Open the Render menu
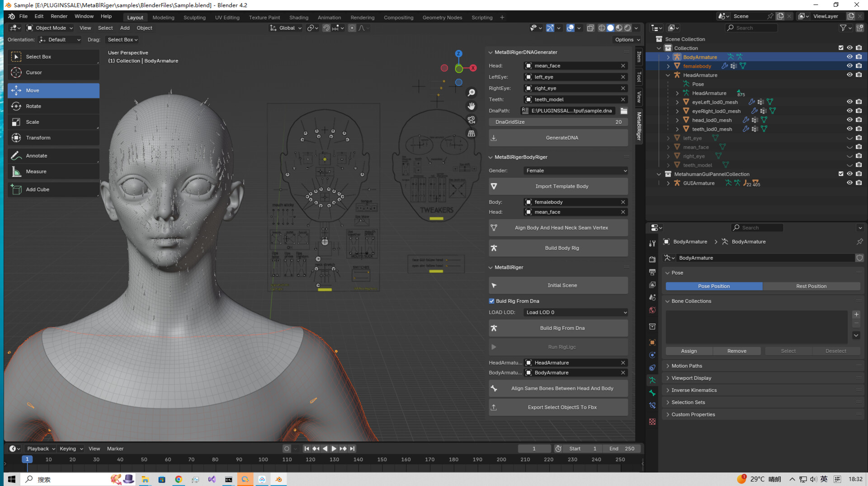The width and height of the screenshot is (868, 486). point(59,16)
